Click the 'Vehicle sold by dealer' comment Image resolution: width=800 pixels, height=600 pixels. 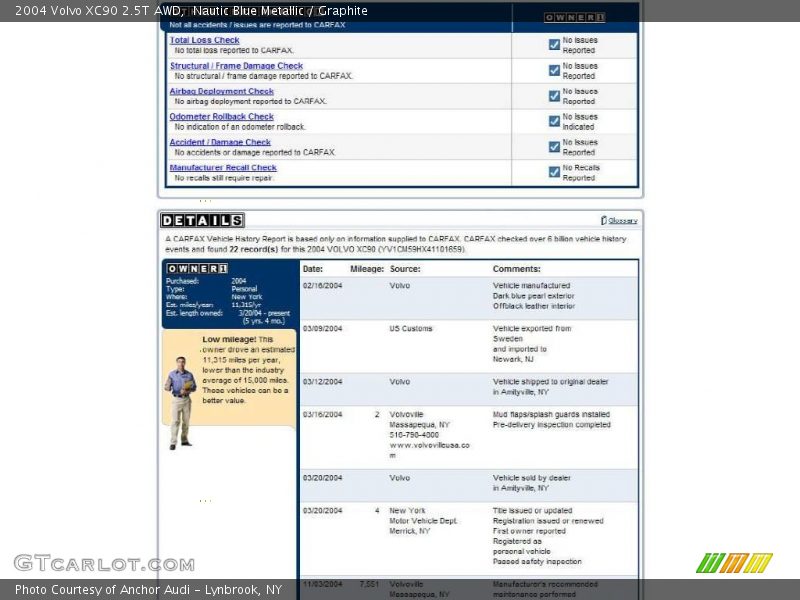[x=531, y=478]
